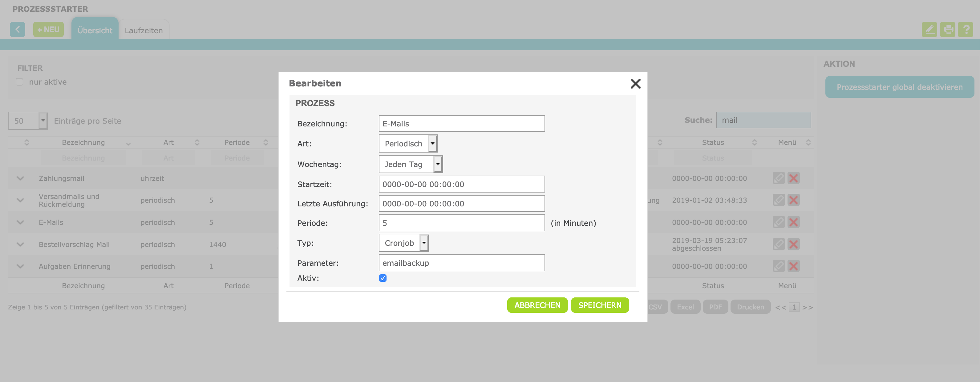Select the Übersicht tab
The width and height of the screenshot is (980, 382).
[x=95, y=30]
